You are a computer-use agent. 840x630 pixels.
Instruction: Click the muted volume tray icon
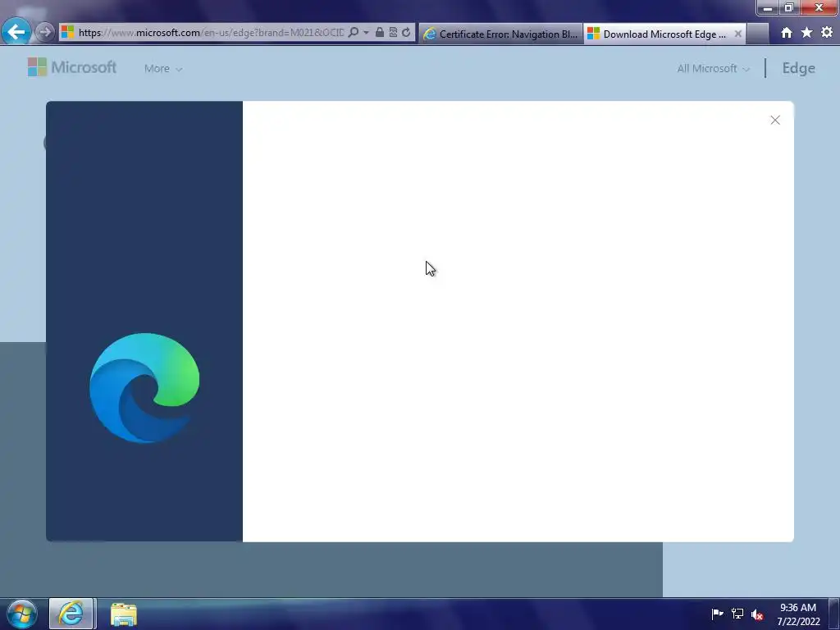click(757, 614)
